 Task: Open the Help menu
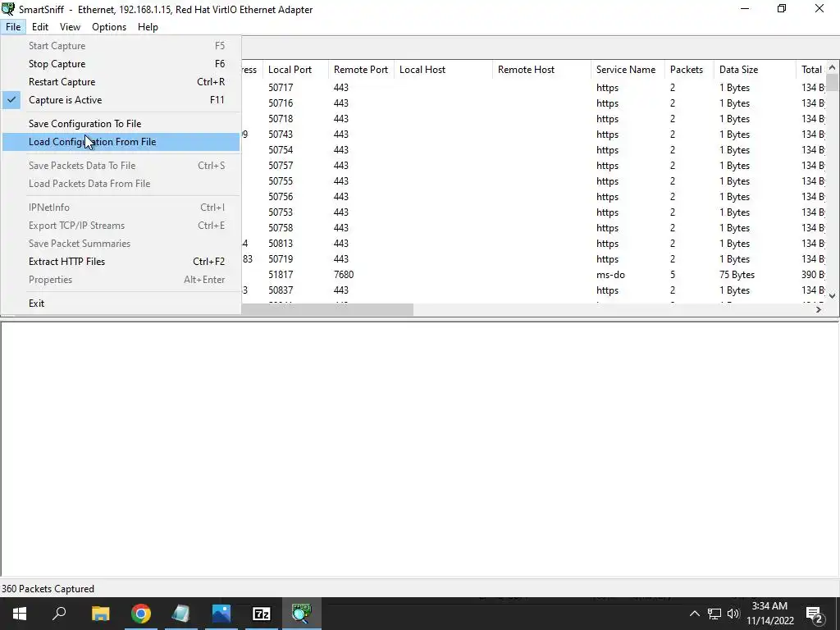point(148,27)
